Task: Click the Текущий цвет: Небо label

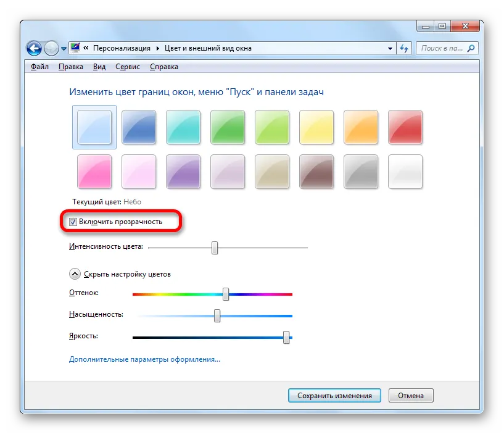Action: coord(107,202)
